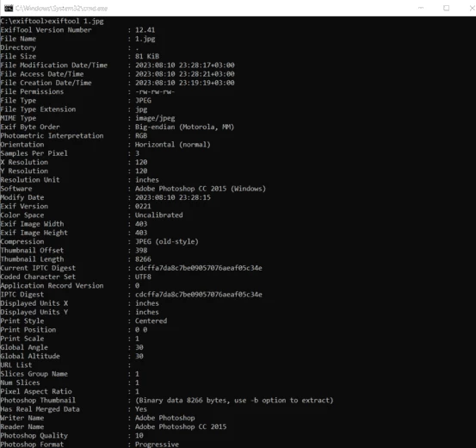
Task: Click the Y Resolution value 120
Action: pyautogui.click(x=141, y=171)
